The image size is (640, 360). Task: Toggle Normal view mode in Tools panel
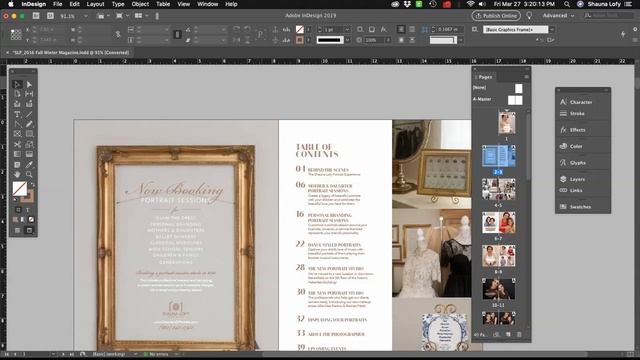pyautogui.click(x=18, y=230)
